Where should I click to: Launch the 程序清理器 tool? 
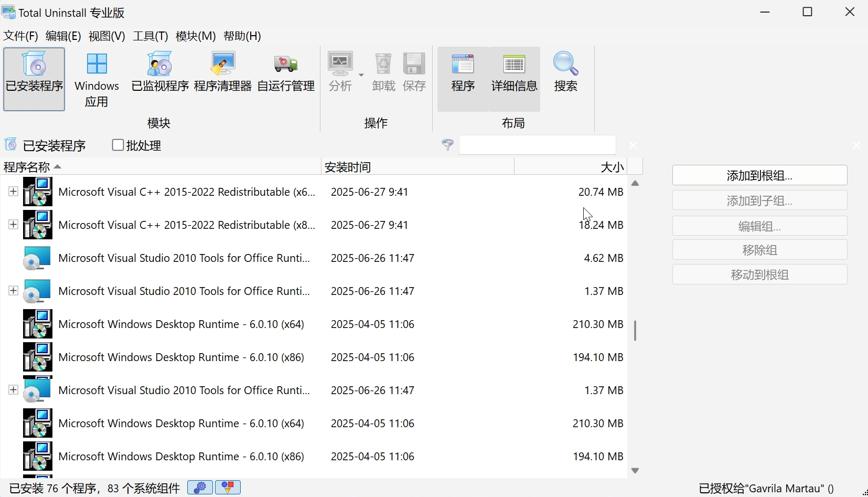(222, 73)
